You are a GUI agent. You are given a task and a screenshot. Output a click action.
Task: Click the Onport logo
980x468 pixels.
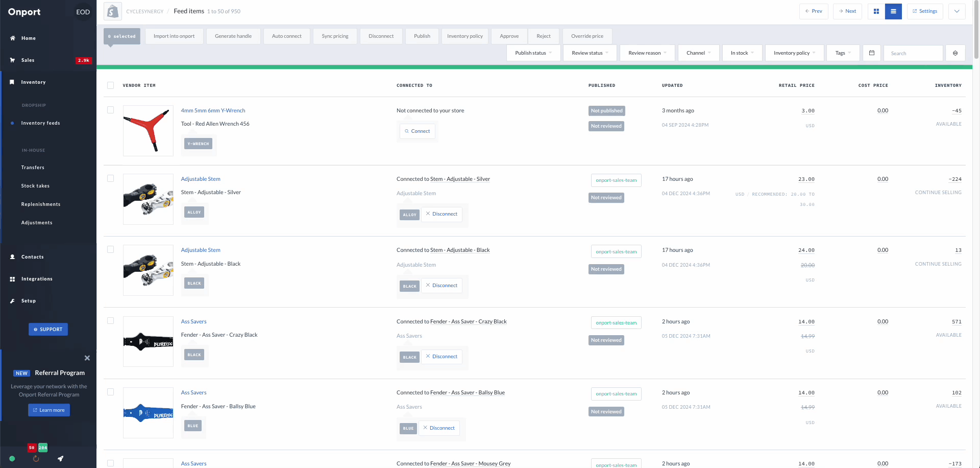point(24,12)
